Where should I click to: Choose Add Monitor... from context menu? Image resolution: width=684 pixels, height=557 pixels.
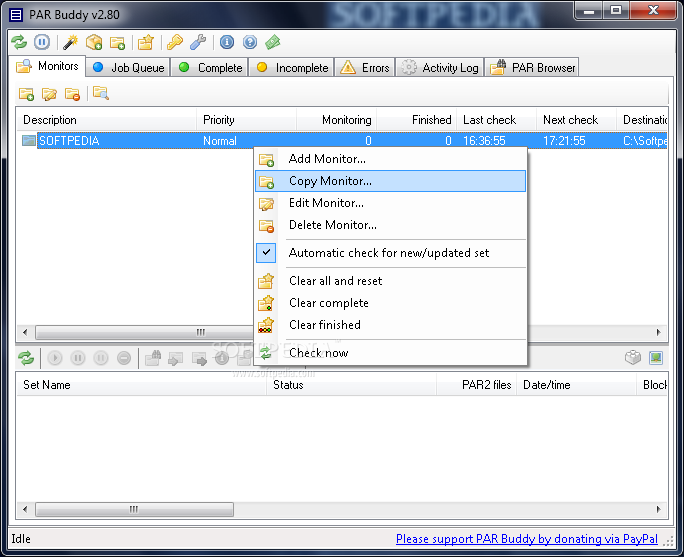(390, 159)
